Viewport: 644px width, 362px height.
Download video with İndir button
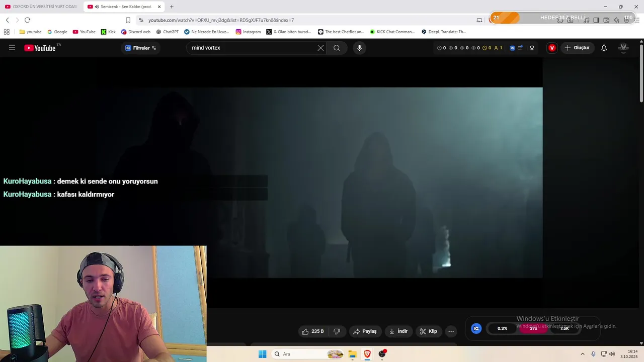click(x=398, y=331)
